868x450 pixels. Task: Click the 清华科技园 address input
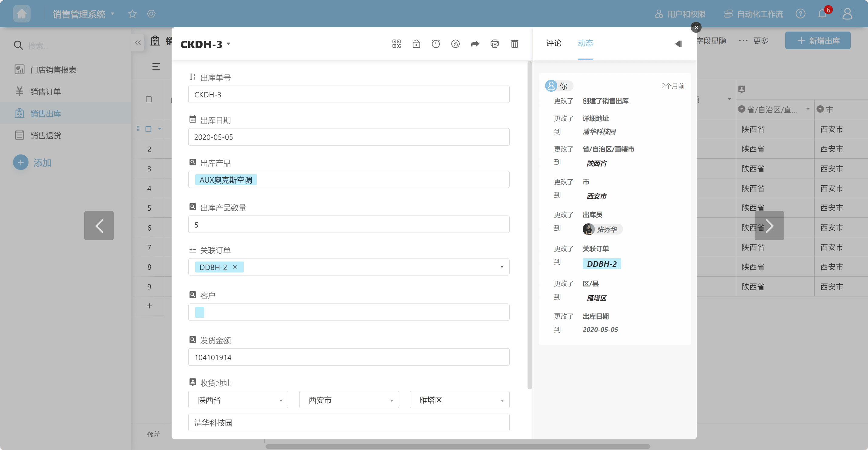coord(349,422)
